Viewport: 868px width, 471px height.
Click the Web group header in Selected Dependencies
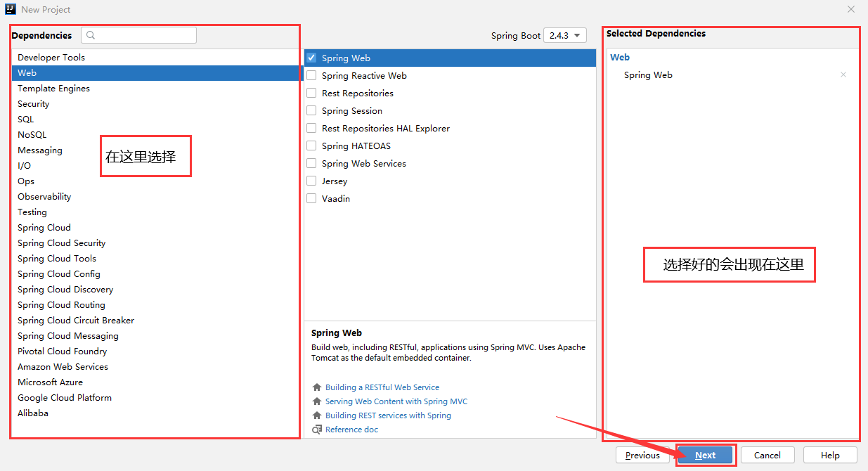[x=620, y=58]
